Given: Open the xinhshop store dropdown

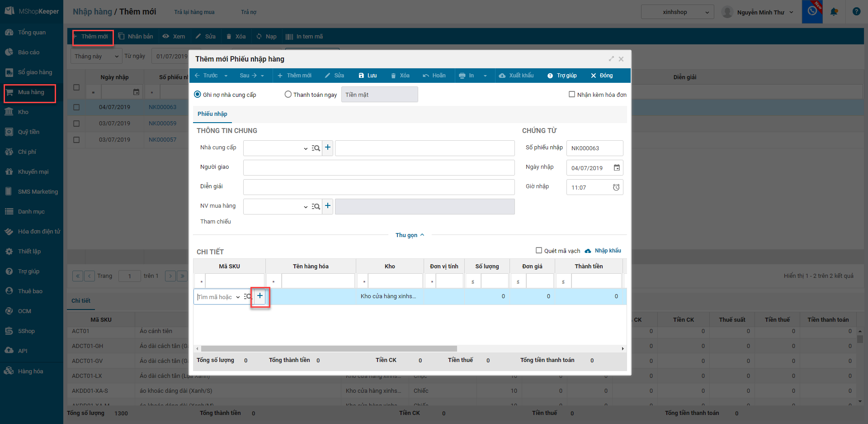Looking at the screenshot, I should 677,12.
